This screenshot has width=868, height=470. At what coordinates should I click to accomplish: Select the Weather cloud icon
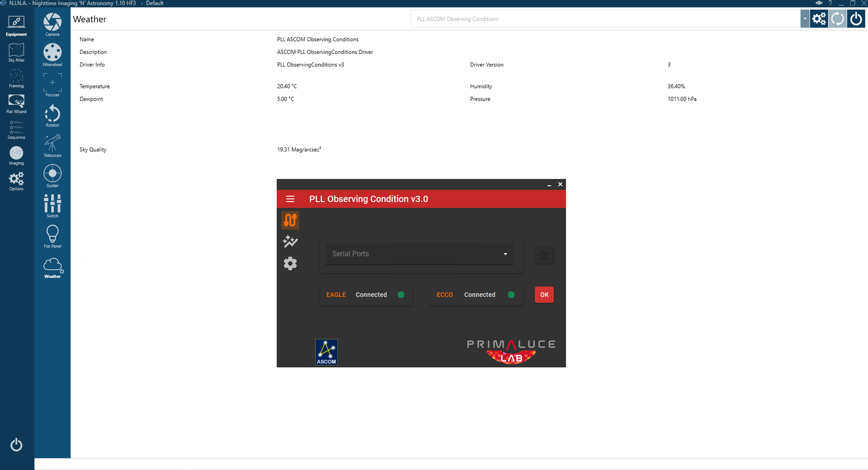(x=52, y=268)
